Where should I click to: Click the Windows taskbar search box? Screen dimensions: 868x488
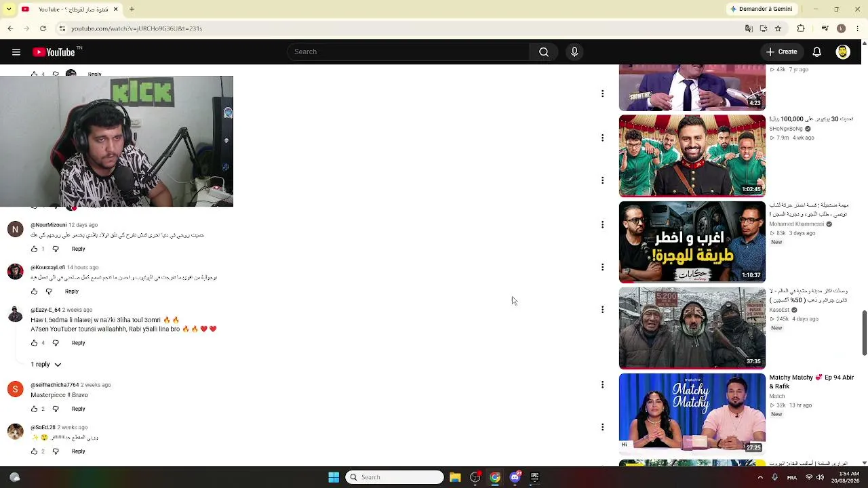(395, 477)
